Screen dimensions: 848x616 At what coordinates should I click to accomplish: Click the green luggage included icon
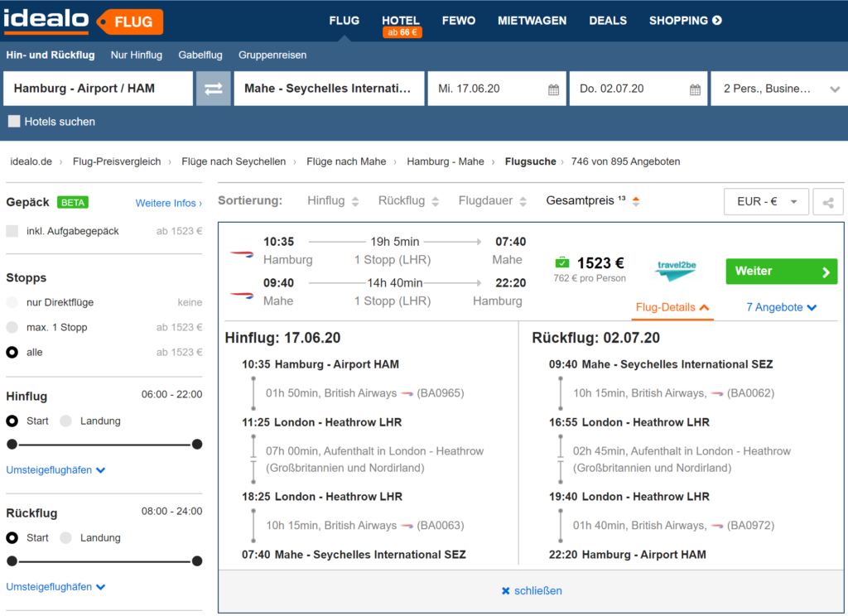pyautogui.click(x=562, y=262)
